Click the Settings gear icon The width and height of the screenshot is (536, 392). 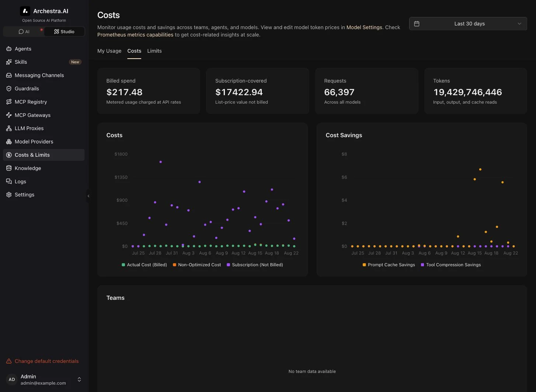coord(9,195)
